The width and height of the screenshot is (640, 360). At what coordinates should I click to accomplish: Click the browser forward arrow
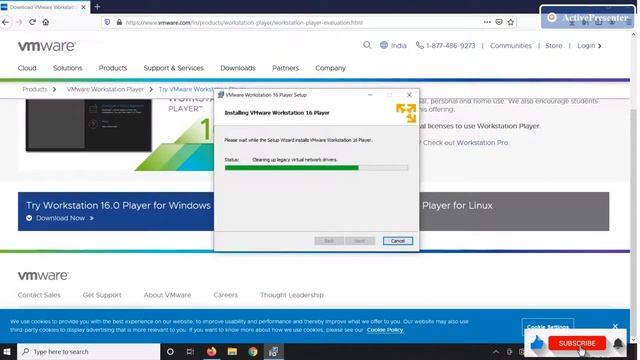[x=19, y=22]
